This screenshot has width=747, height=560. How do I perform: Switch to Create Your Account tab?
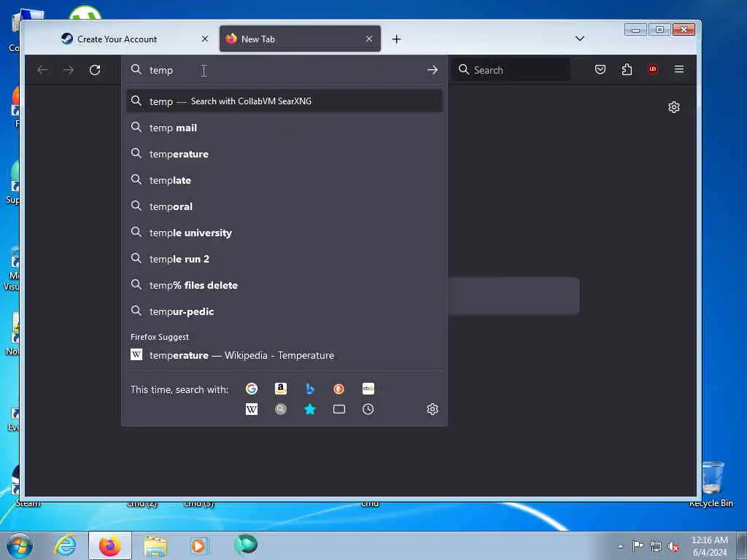point(135,39)
